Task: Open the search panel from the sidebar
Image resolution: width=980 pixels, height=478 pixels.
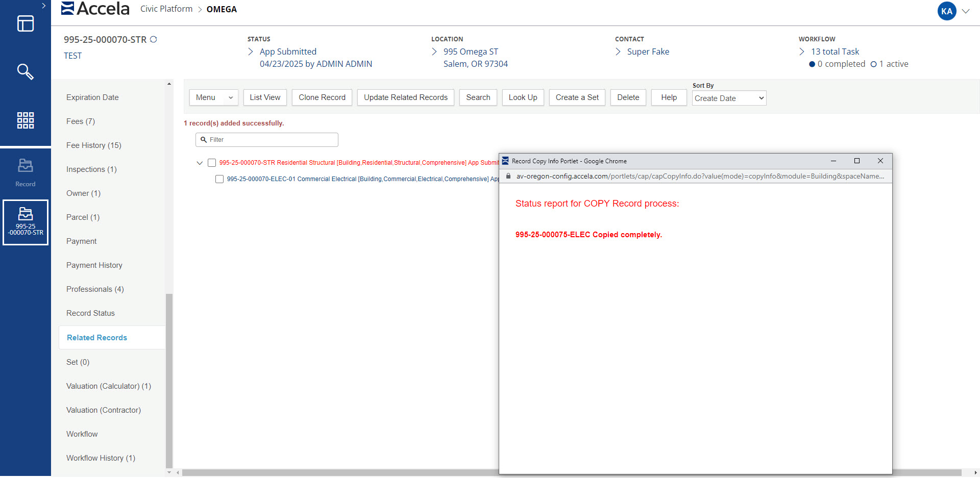Action: click(x=25, y=72)
